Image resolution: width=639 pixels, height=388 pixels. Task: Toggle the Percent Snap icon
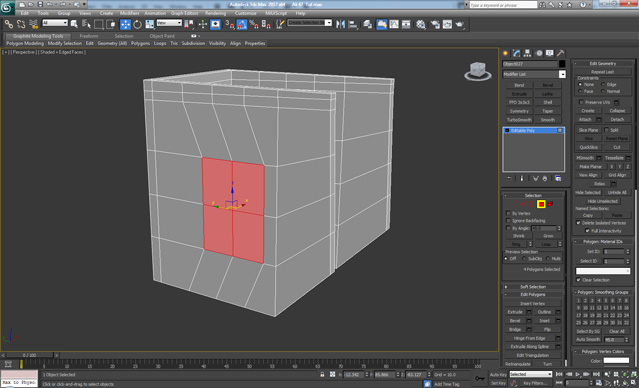click(254, 24)
